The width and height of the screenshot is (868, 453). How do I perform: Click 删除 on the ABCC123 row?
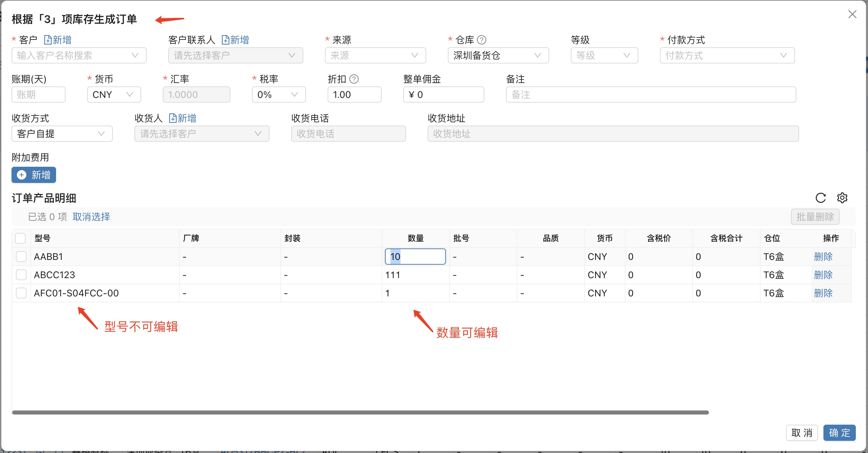(823, 274)
